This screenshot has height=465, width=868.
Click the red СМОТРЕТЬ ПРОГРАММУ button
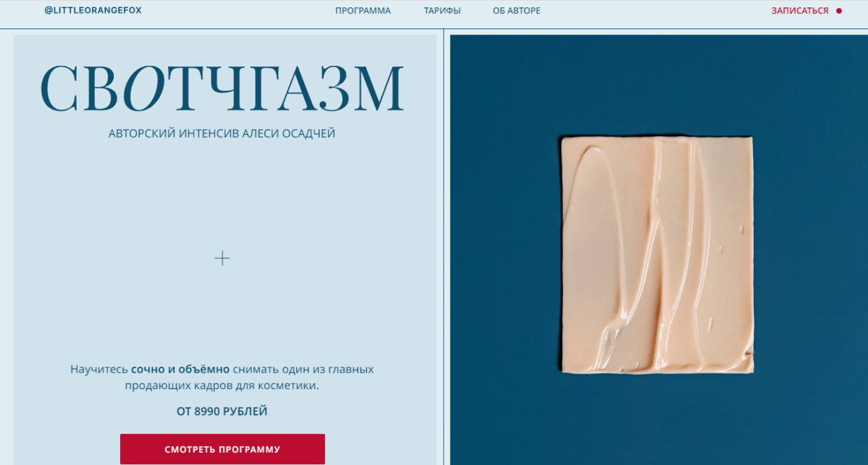click(222, 449)
